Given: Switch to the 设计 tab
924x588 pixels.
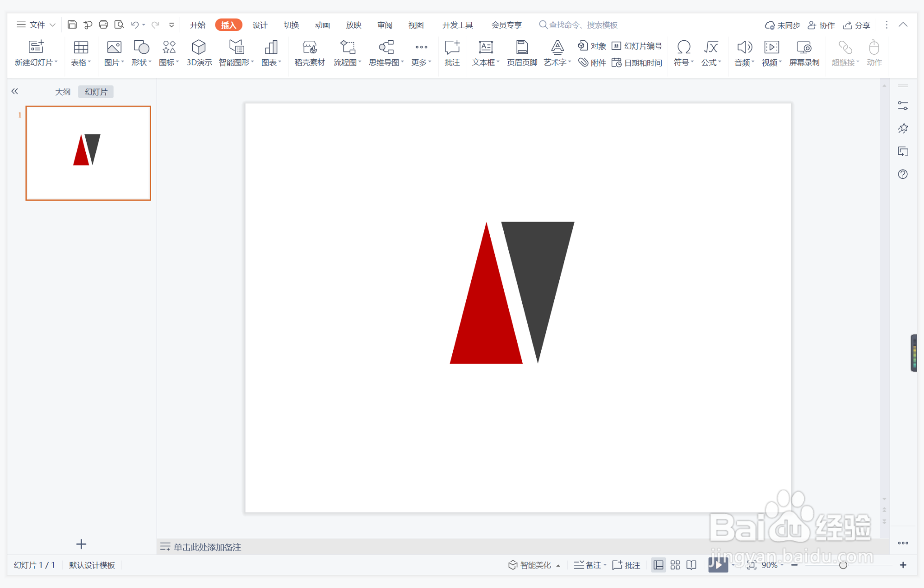Looking at the screenshot, I should click(x=259, y=25).
